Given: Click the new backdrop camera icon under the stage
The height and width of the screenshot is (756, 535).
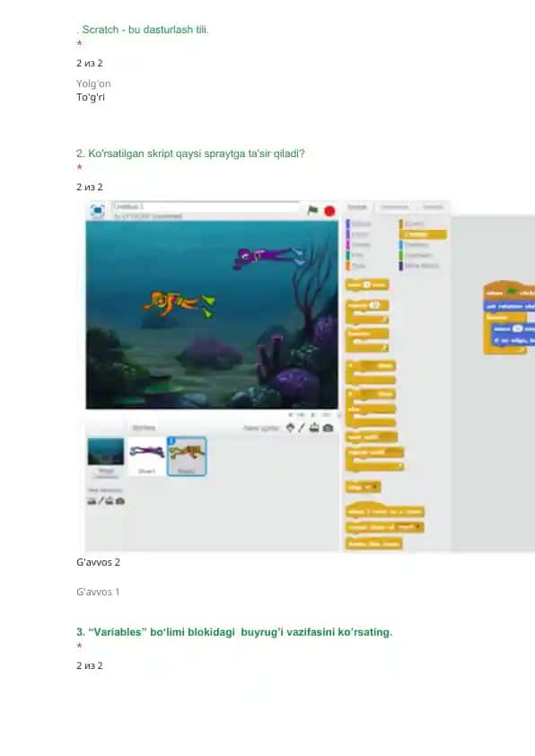Looking at the screenshot, I should pos(120,501).
